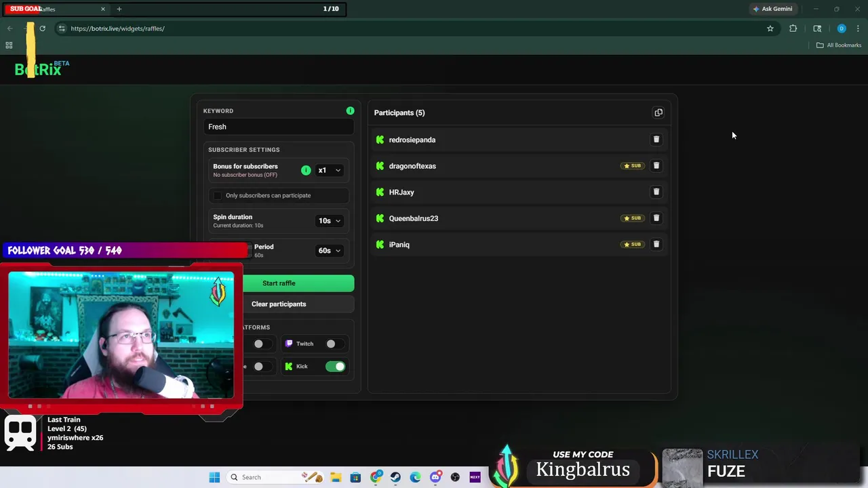Reload the page with the browser refresh icon
This screenshot has width=868, height=488.
(42, 28)
